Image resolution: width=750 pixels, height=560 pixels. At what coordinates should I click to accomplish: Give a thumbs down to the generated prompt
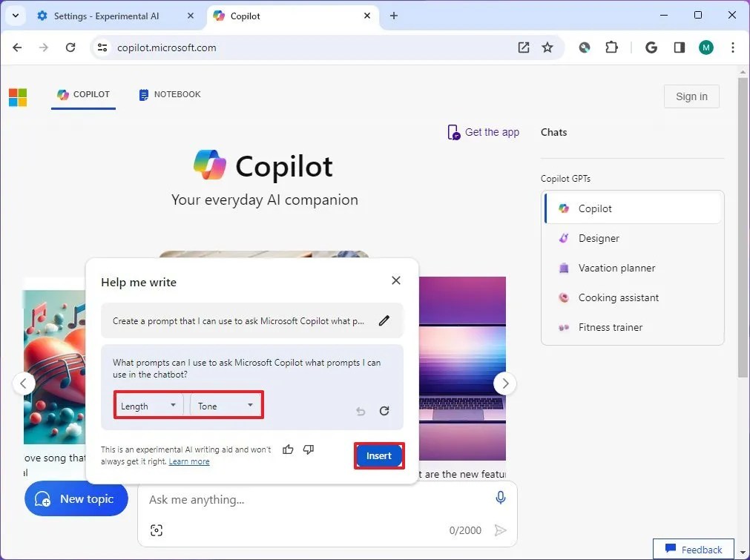(x=308, y=449)
